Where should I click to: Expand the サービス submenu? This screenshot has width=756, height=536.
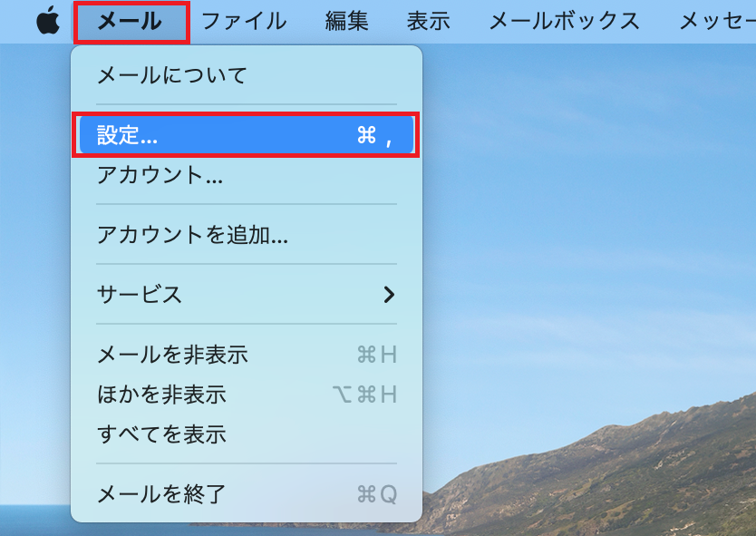pyautogui.click(x=247, y=294)
